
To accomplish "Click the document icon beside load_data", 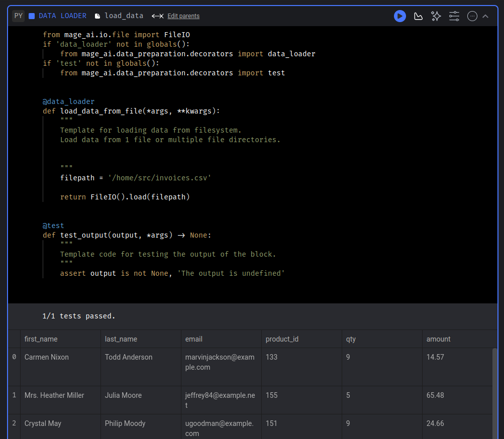I will point(97,16).
